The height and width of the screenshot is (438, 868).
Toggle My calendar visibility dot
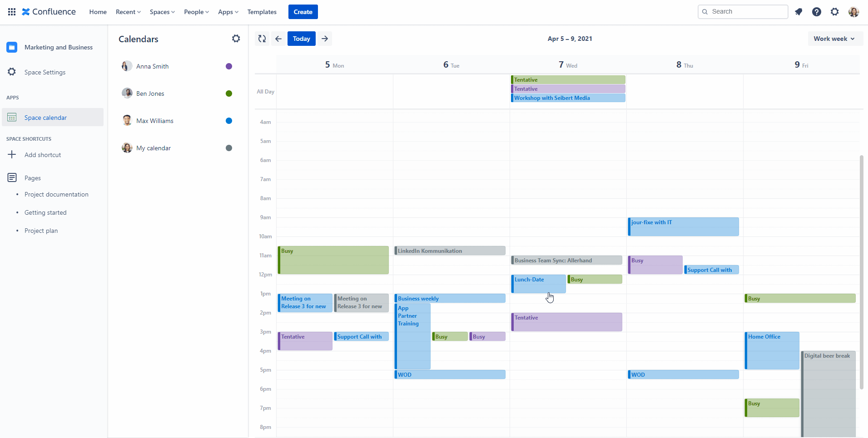(228, 148)
